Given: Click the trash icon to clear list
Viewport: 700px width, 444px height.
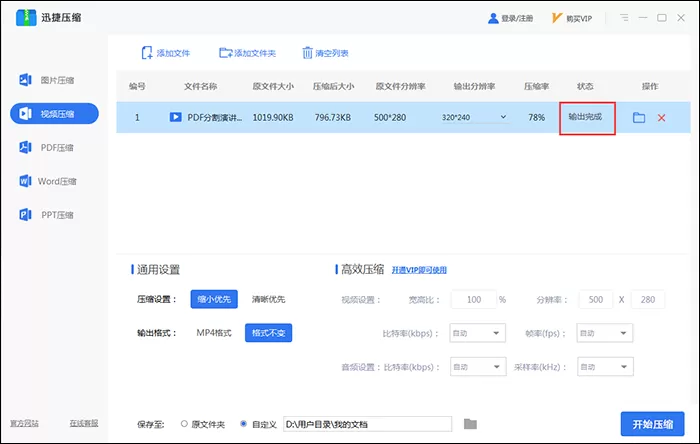Looking at the screenshot, I should point(307,53).
